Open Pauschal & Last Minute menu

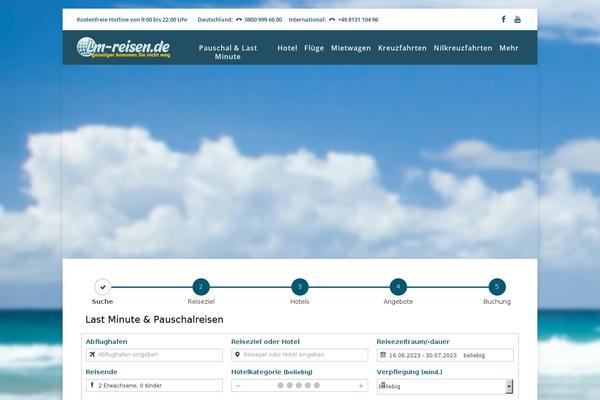(228, 52)
